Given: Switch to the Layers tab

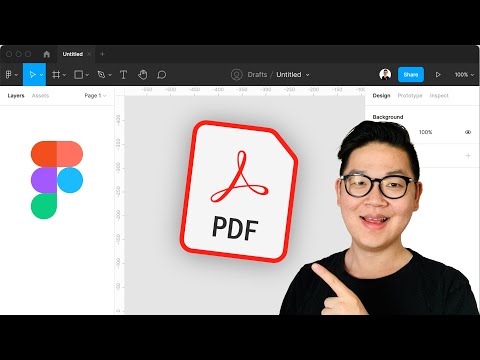Looking at the screenshot, I should point(16,96).
